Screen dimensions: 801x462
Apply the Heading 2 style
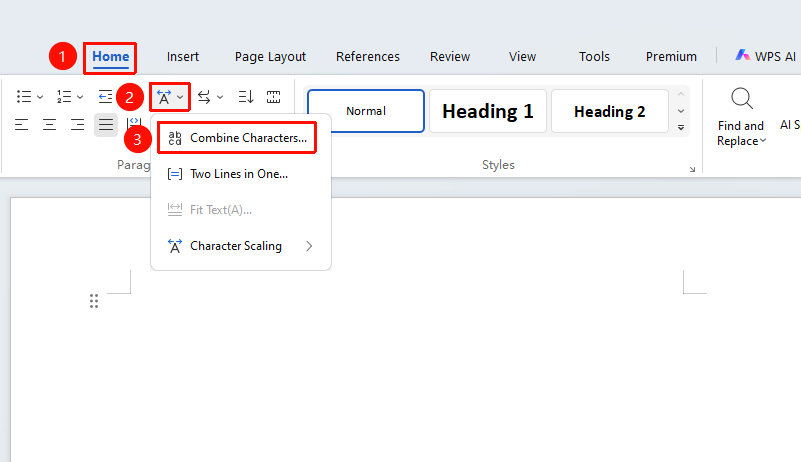(610, 111)
